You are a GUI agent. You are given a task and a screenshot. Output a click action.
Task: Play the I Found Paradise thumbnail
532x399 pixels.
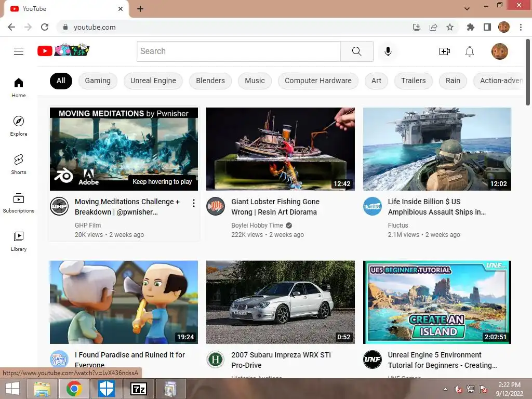click(124, 302)
